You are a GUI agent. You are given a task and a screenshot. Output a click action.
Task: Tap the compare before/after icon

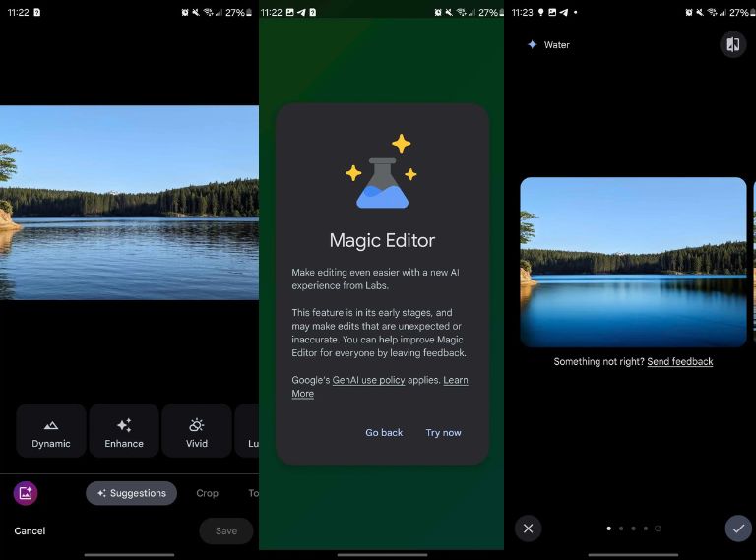point(732,44)
